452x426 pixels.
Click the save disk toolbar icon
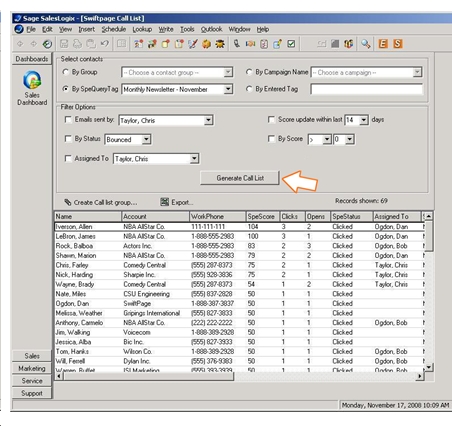(64, 44)
